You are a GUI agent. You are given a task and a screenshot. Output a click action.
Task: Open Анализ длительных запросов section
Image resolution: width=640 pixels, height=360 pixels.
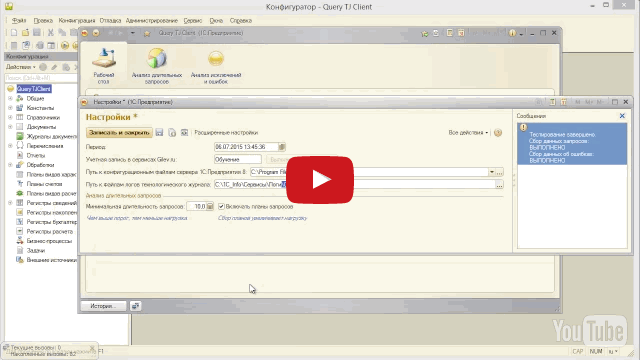[x=157, y=65]
